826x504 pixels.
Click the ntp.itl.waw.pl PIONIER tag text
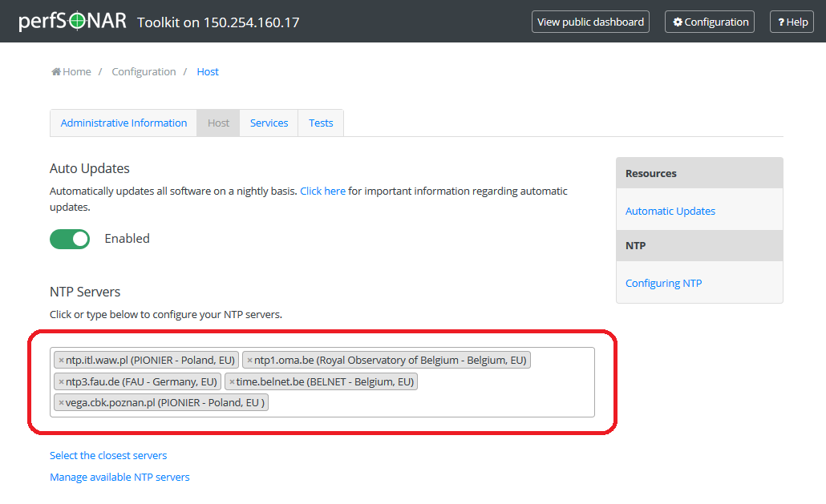pyautogui.click(x=150, y=361)
